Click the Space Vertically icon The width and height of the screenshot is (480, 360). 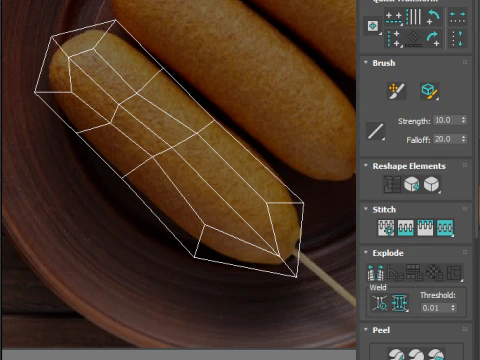457,39
